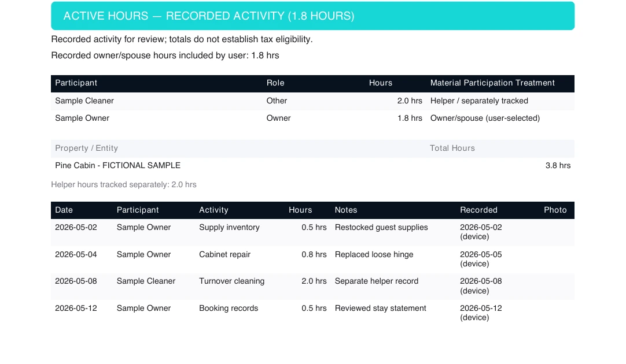Click the date 2026-05-12 in the Date column

(x=76, y=308)
